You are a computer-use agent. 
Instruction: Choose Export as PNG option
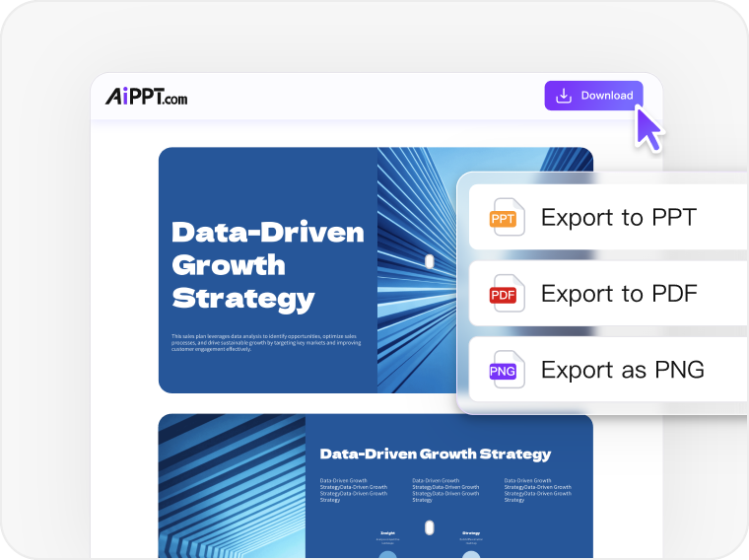pos(609,370)
